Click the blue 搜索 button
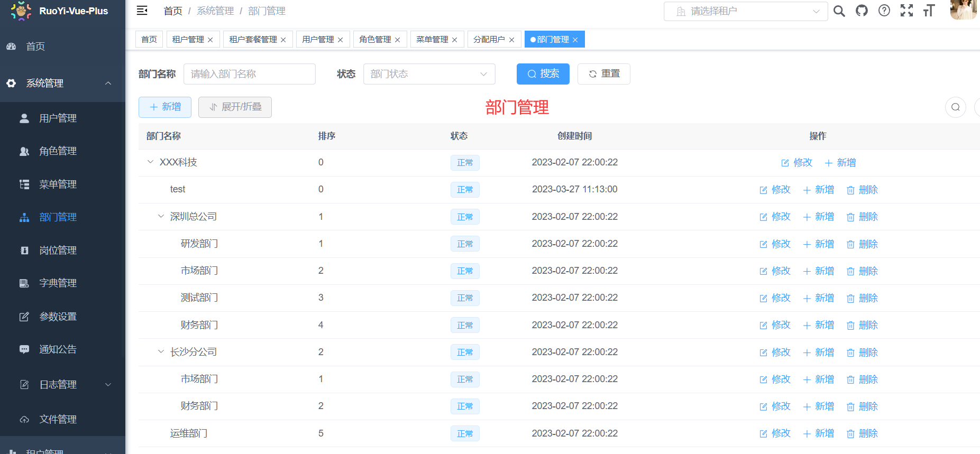 click(x=543, y=74)
